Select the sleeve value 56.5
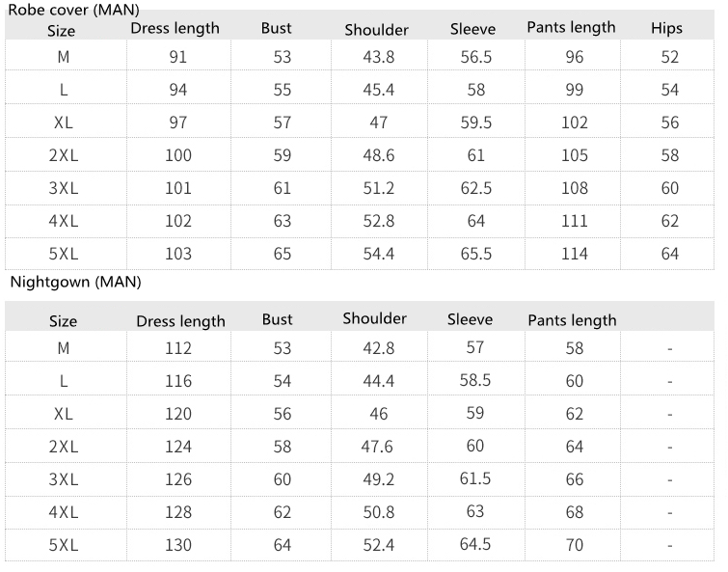The height and width of the screenshot is (572, 728). [475, 57]
